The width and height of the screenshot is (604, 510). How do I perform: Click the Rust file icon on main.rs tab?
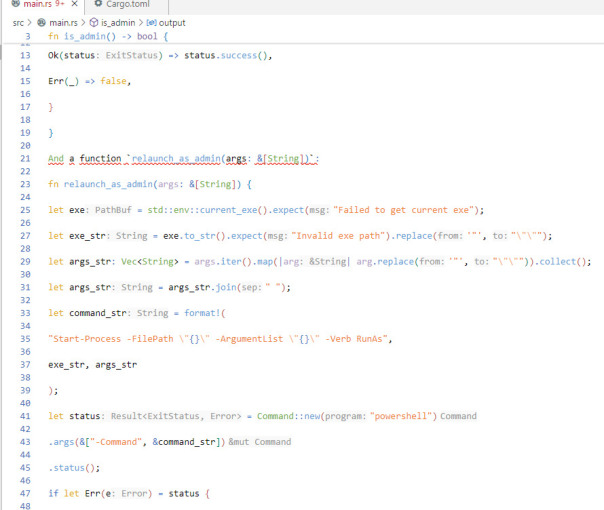point(16,4)
